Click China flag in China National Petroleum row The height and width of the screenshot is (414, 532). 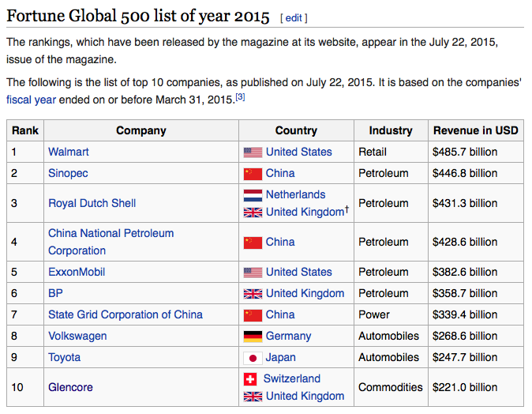[253, 243]
